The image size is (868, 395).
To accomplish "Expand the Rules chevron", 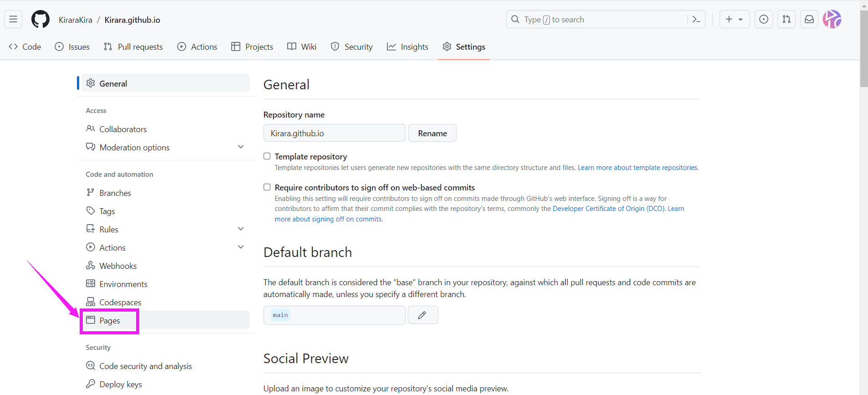I will coord(241,229).
